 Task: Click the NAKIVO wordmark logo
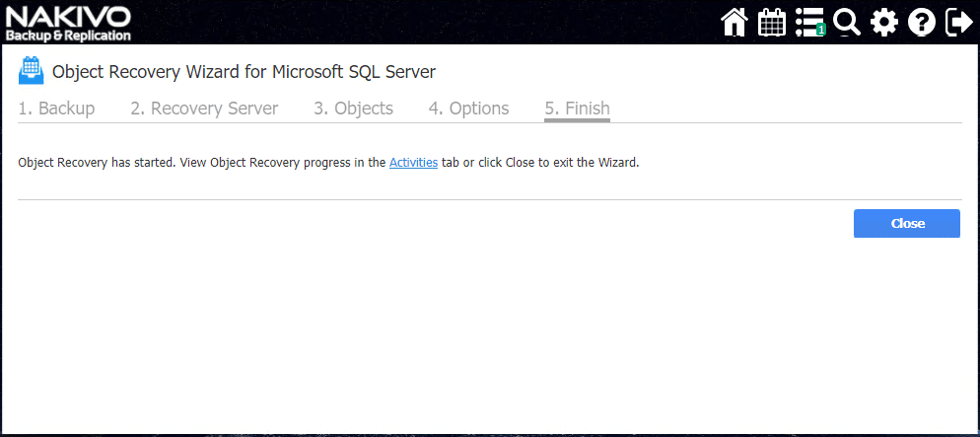[68, 16]
